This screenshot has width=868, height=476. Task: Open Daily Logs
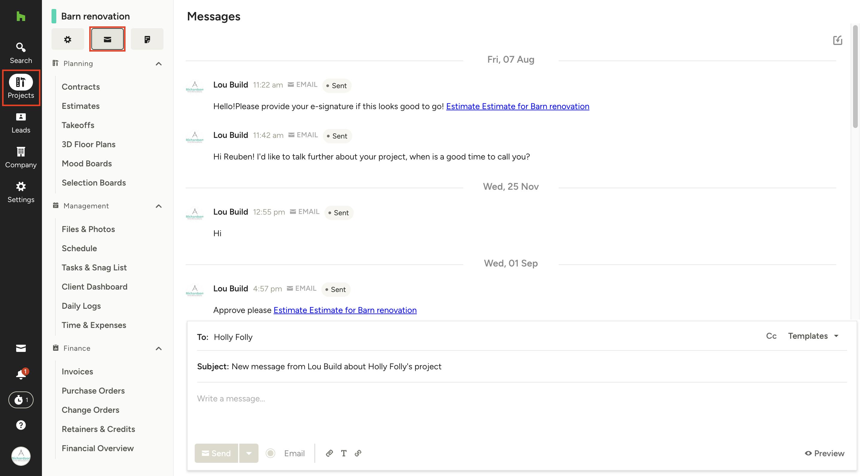[81, 306]
